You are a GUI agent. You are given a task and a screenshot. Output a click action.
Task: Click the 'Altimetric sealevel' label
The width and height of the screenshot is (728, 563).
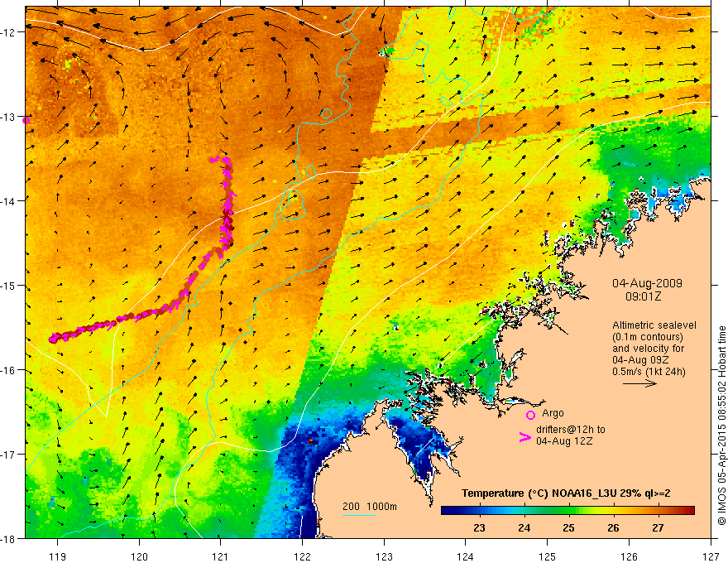654,325
